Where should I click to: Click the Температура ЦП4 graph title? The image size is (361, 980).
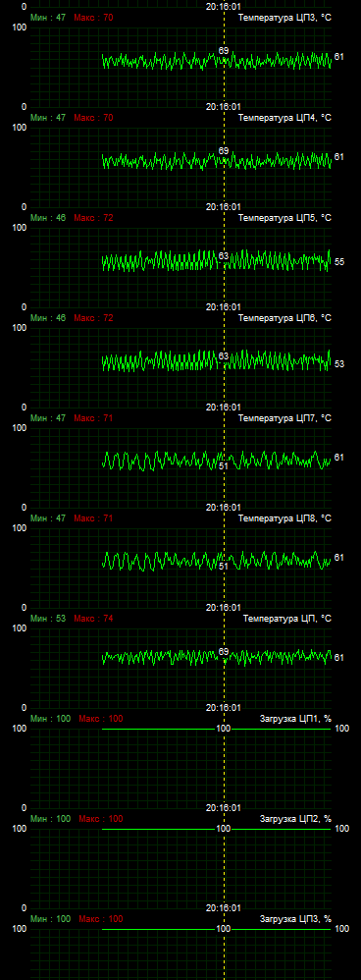click(284, 118)
